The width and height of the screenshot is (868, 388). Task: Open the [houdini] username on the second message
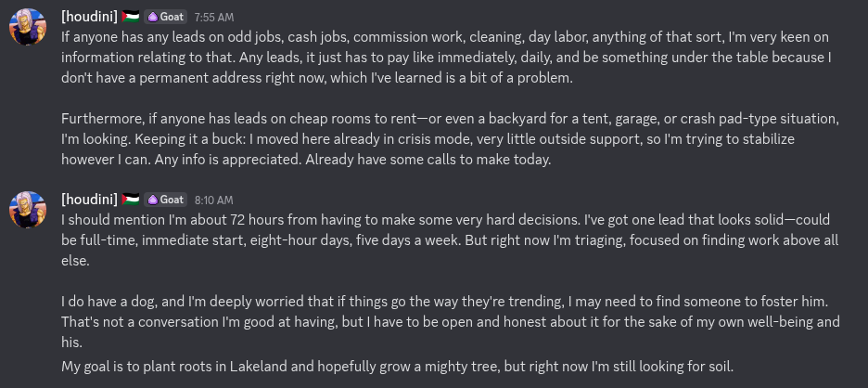(x=89, y=200)
